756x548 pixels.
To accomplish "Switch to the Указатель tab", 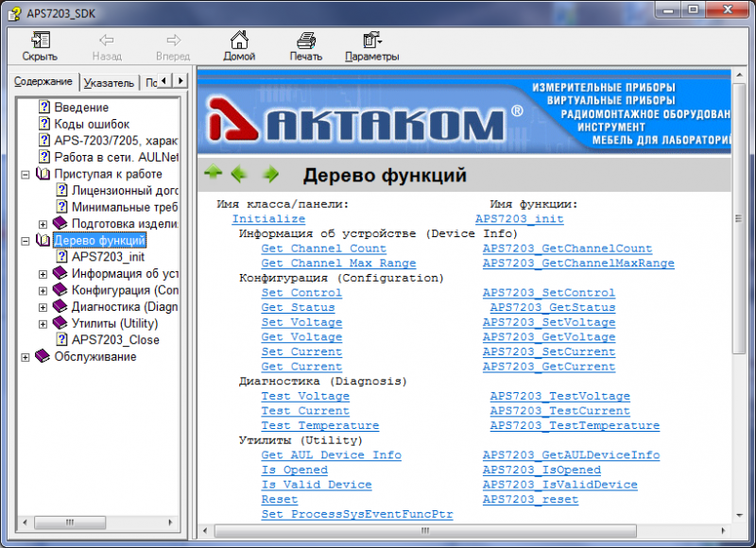I will coord(109,83).
